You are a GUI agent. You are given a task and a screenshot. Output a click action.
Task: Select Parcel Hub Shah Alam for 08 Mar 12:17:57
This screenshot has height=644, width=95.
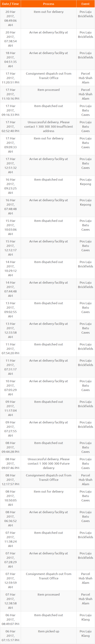coord(85,480)
